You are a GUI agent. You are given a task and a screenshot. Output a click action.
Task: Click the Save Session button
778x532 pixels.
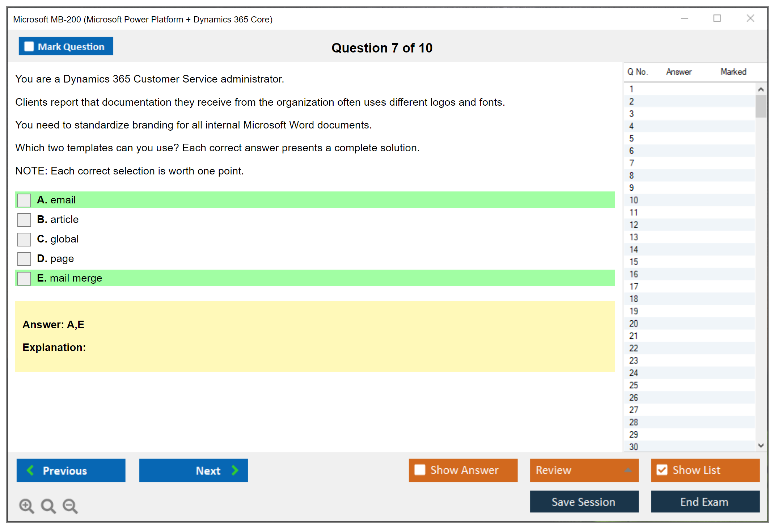(x=584, y=502)
